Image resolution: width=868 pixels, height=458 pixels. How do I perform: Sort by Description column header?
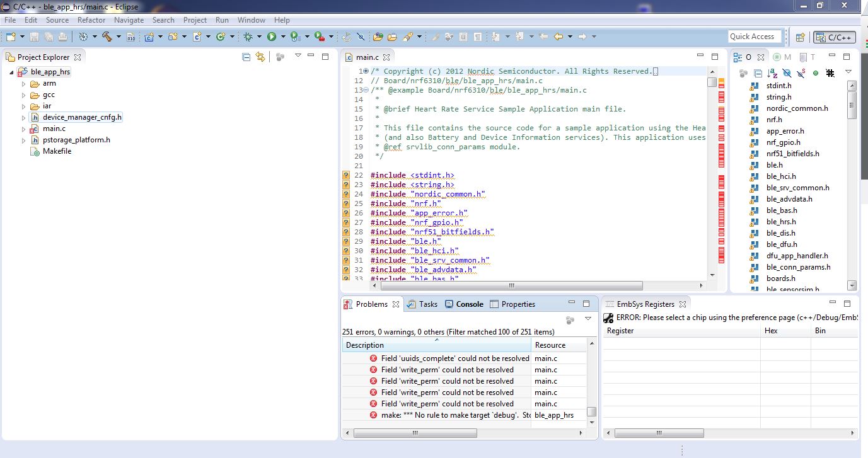437,345
